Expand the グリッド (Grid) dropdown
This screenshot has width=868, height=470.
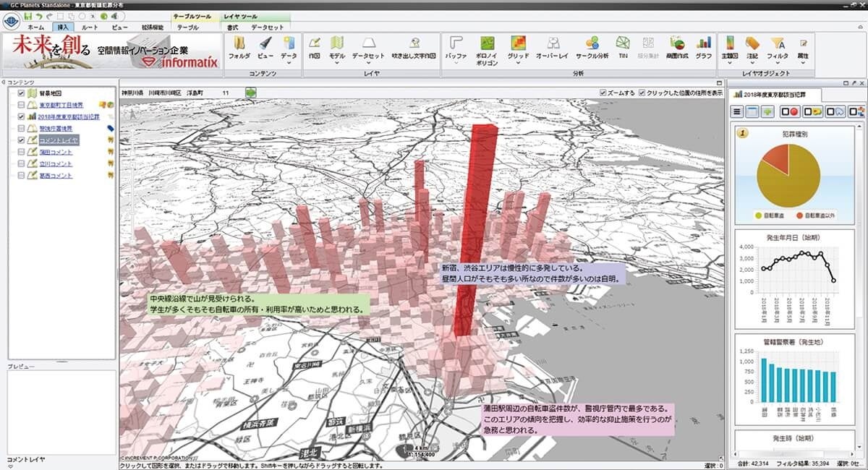pyautogui.click(x=518, y=64)
